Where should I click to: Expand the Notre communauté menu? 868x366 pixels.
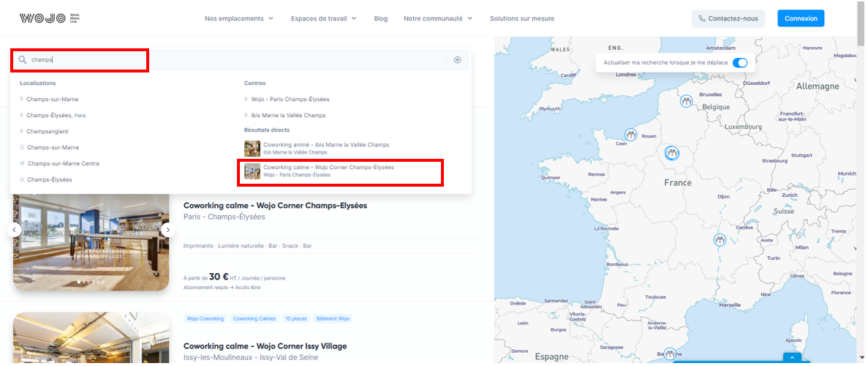tap(439, 18)
